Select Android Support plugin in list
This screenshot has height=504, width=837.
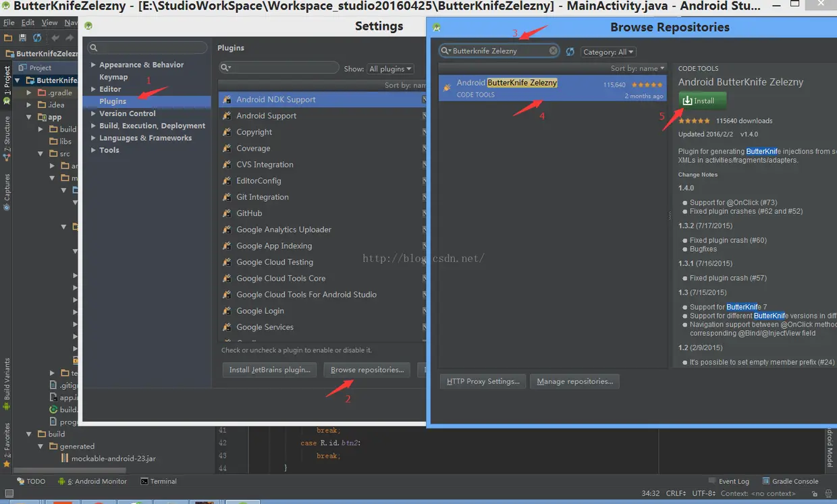[323, 115]
